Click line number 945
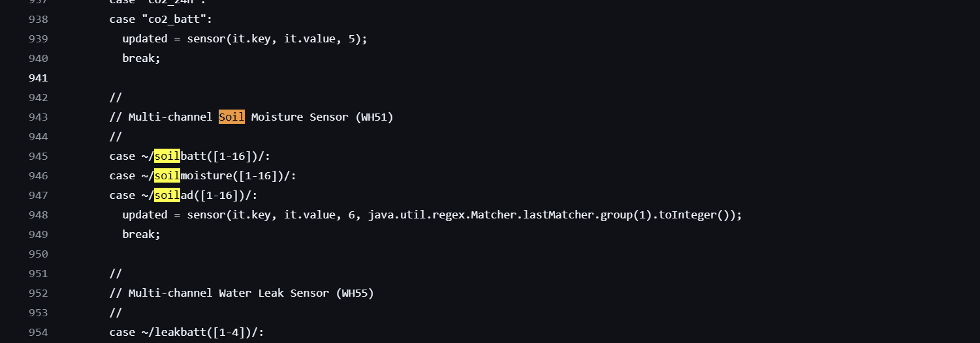980x343 pixels. tap(38, 157)
